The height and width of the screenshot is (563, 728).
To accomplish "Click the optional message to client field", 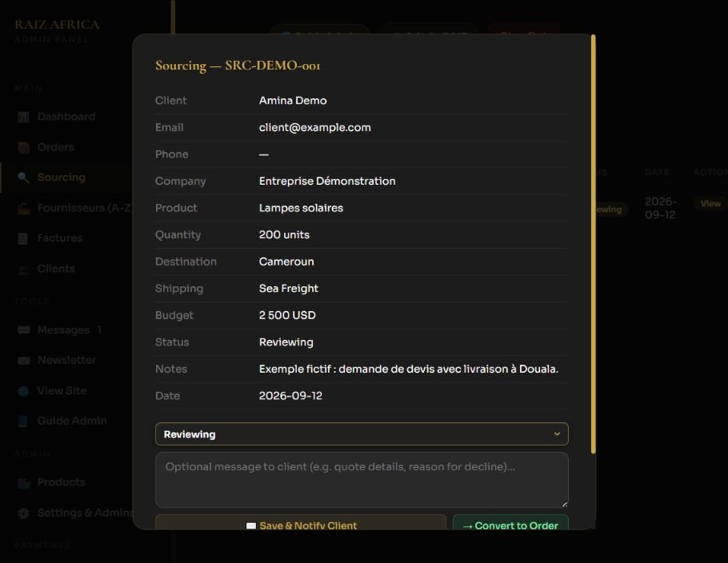I will point(362,480).
